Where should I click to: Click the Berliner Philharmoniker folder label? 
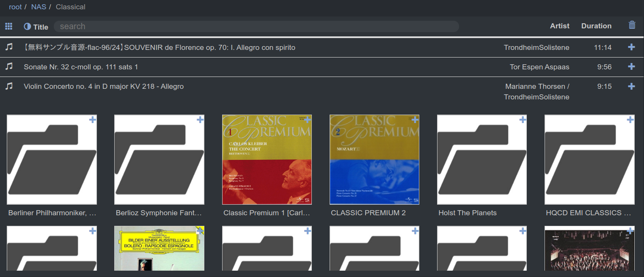pyautogui.click(x=52, y=213)
